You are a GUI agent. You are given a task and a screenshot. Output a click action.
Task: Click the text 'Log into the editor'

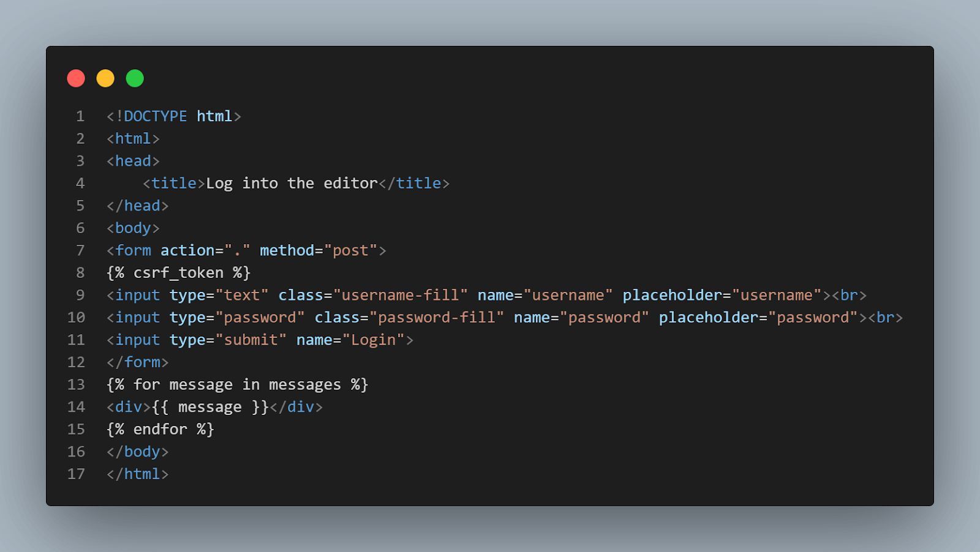coord(292,183)
